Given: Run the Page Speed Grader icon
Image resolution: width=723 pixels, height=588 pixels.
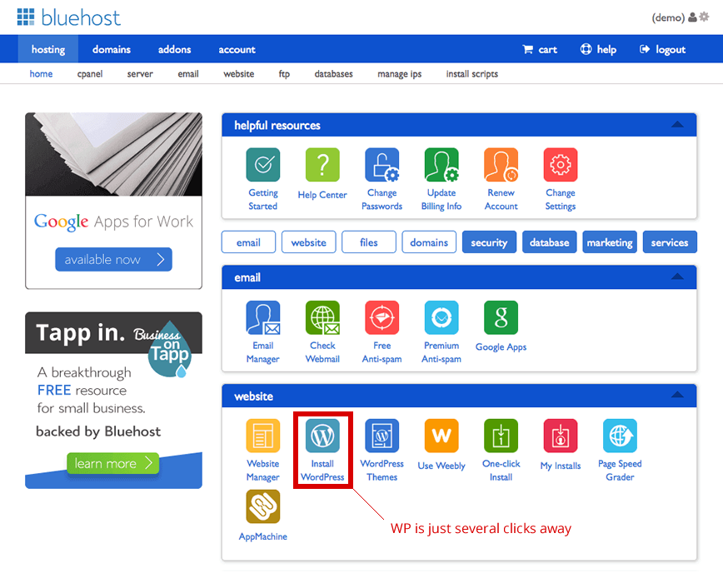Looking at the screenshot, I should (620, 436).
